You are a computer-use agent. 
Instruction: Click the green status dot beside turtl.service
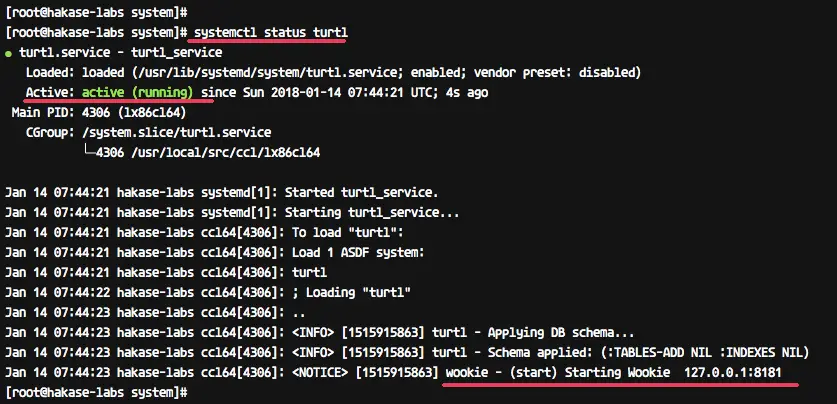[x=8, y=54]
